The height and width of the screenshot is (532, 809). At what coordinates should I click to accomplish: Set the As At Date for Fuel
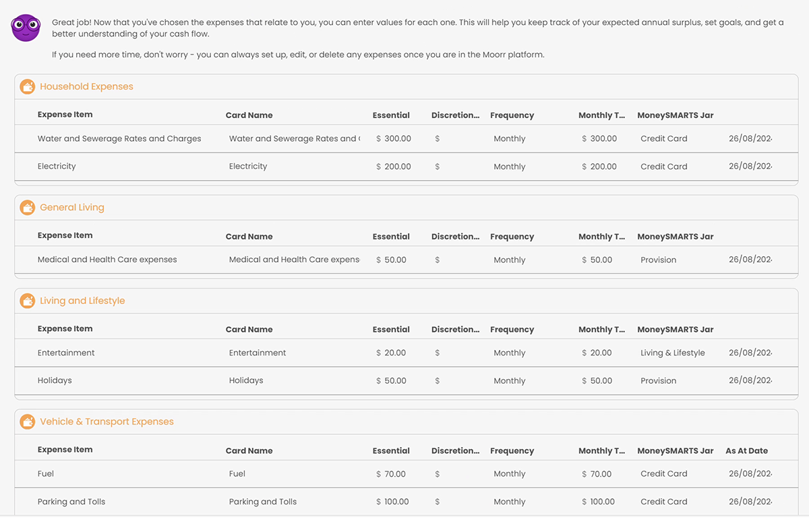pos(750,474)
